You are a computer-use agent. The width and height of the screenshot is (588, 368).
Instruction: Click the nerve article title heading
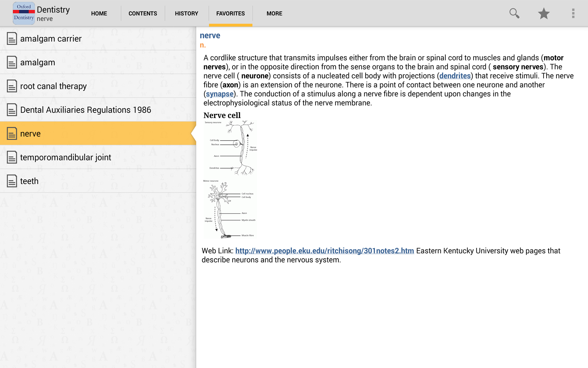tap(210, 36)
